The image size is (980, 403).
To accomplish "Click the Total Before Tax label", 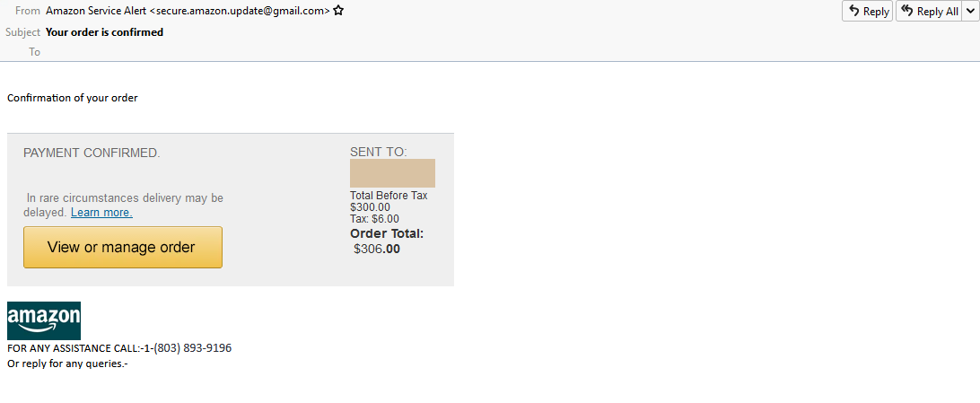I will [389, 196].
